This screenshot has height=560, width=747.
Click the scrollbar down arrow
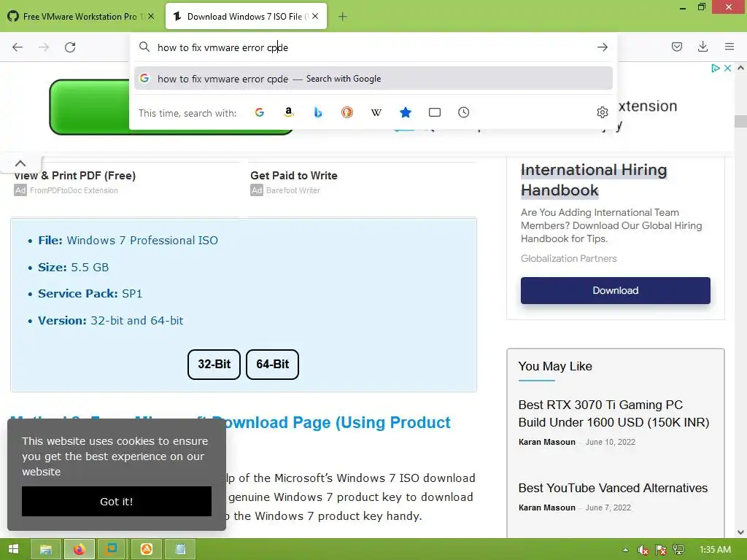pyautogui.click(x=740, y=532)
